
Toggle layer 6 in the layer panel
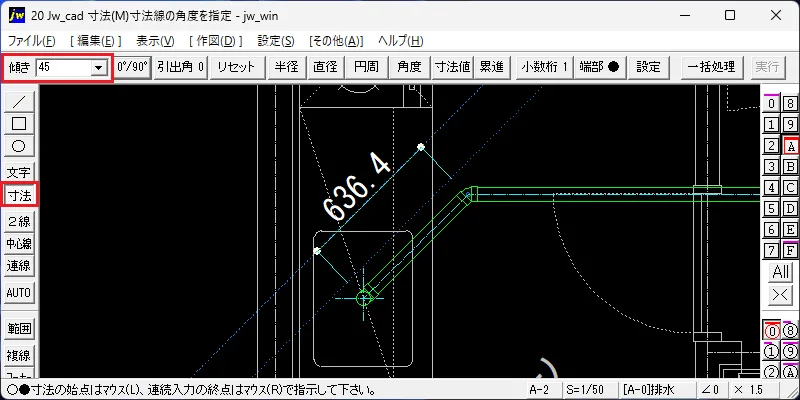pyautogui.click(x=771, y=230)
